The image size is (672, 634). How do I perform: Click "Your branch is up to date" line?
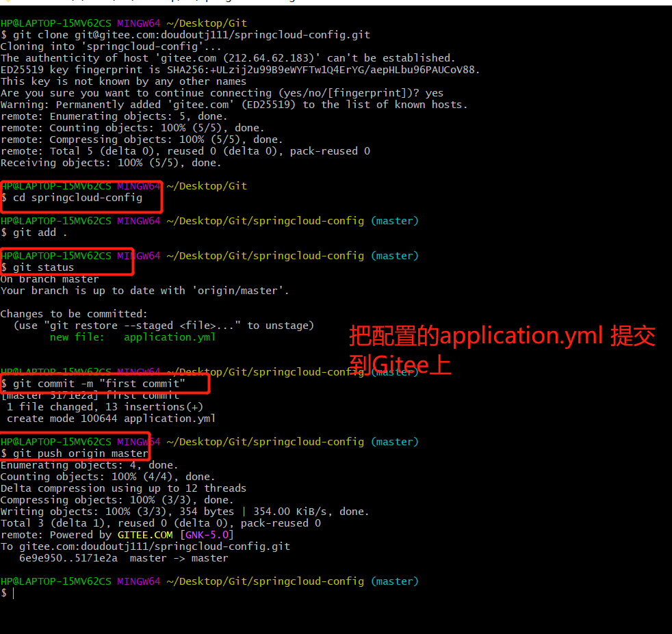[145, 291]
